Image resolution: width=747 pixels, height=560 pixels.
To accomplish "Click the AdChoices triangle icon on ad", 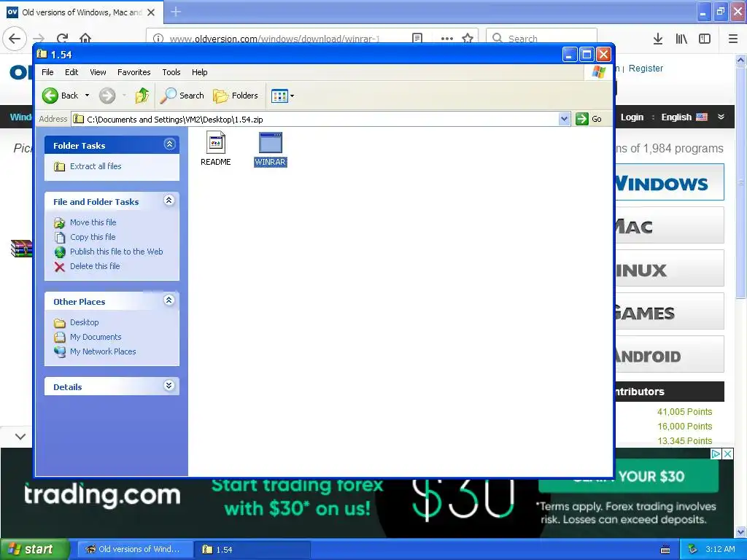I will coord(716,454).
